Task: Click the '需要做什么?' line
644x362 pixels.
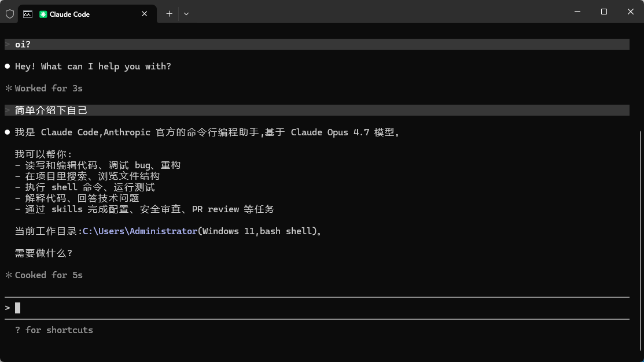Action: tap(44, 253)
